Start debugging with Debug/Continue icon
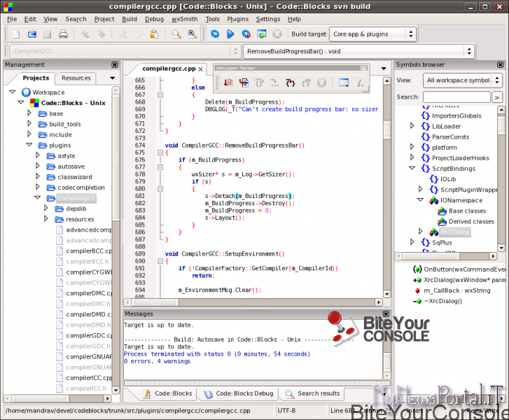Image resolution: width=509 pixels, height=420 pixels. [228, 83]
